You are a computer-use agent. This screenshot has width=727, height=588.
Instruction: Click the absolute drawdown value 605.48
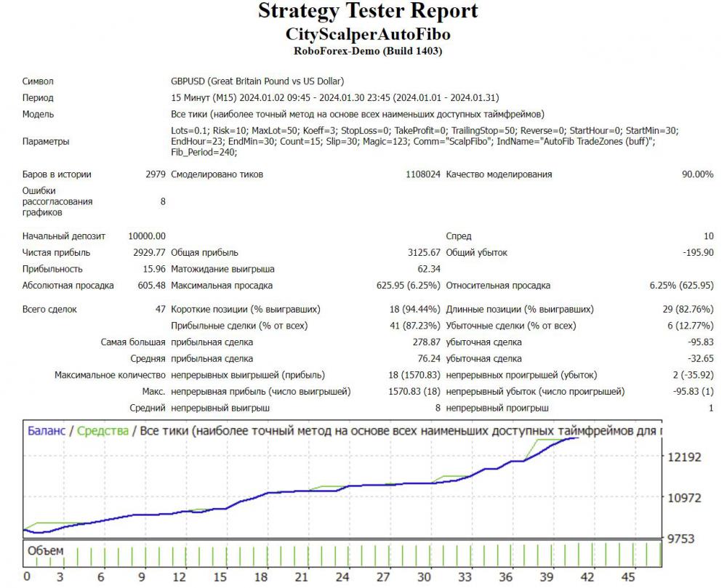pyautogui.click(x=152, y=286)
